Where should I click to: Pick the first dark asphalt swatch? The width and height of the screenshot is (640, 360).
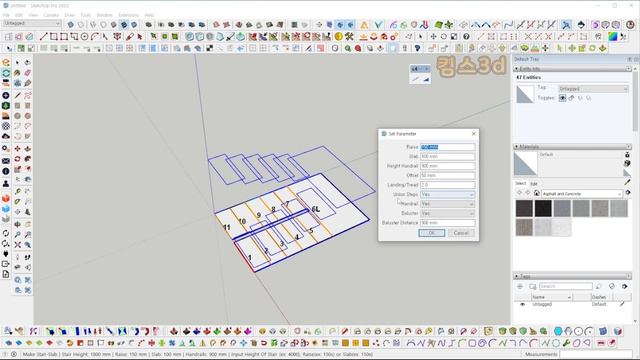coord(524,208)
